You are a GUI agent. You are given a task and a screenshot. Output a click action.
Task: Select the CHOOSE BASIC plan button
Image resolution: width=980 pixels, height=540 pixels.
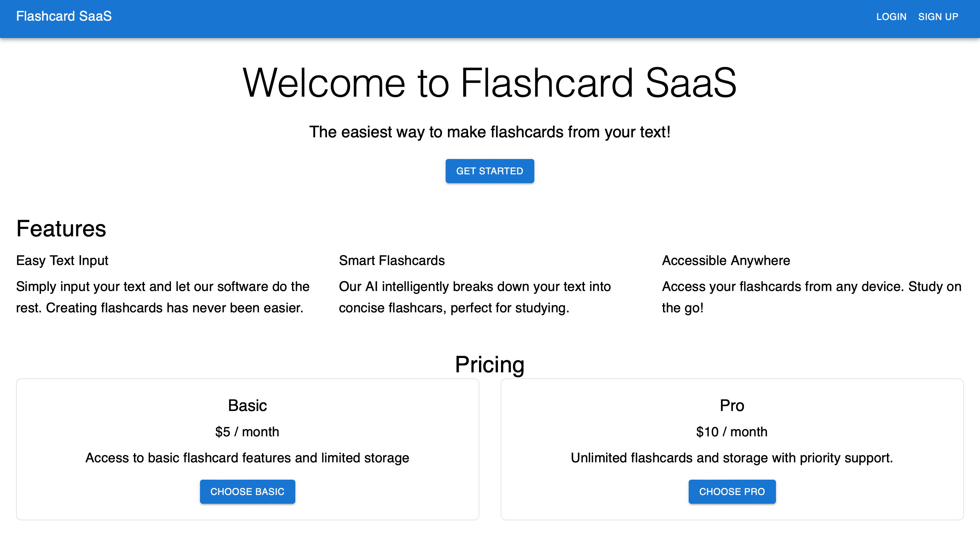pos(247,491)
